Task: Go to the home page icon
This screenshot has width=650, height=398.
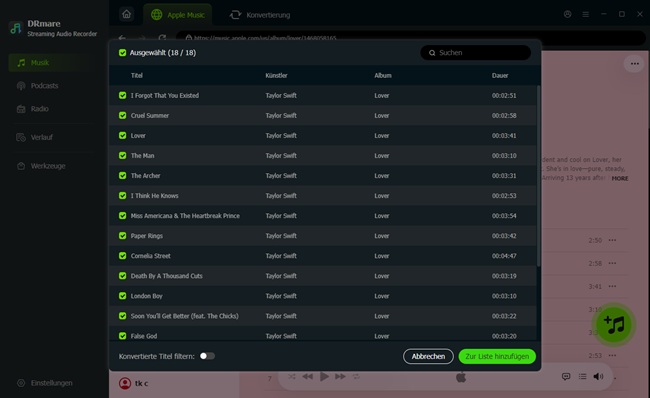Action: coord(126,15)
